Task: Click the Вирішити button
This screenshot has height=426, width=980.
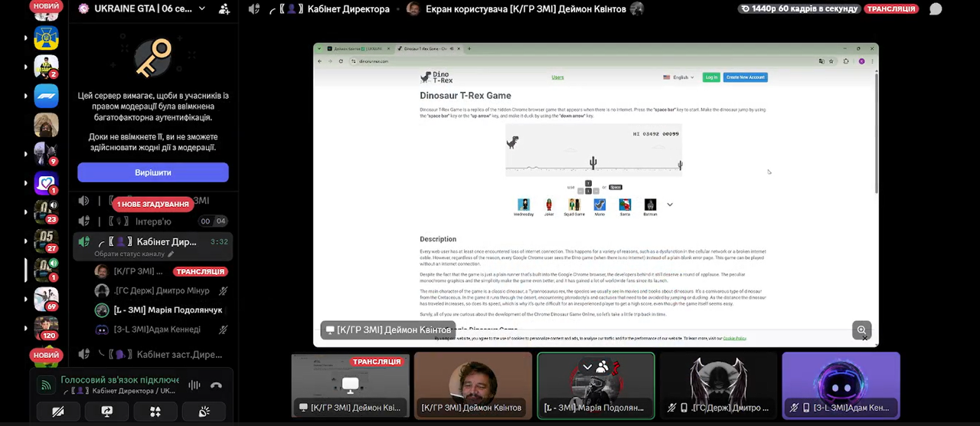Action: click(153, 172)
